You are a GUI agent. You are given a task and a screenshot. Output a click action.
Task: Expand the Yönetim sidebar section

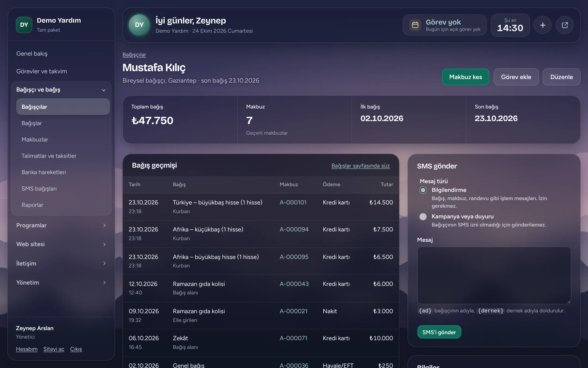click(x=61, y=282)
